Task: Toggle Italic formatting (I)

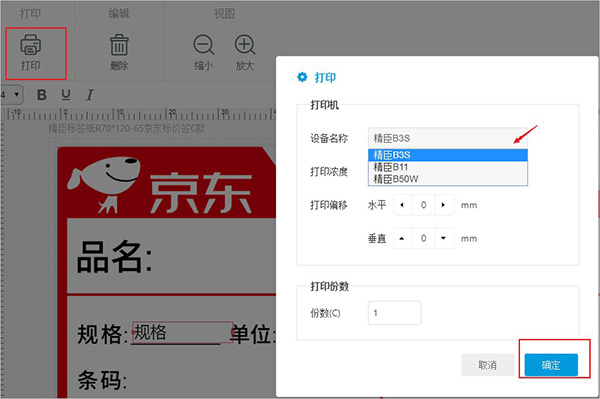Action: click(x=90, y=94)
